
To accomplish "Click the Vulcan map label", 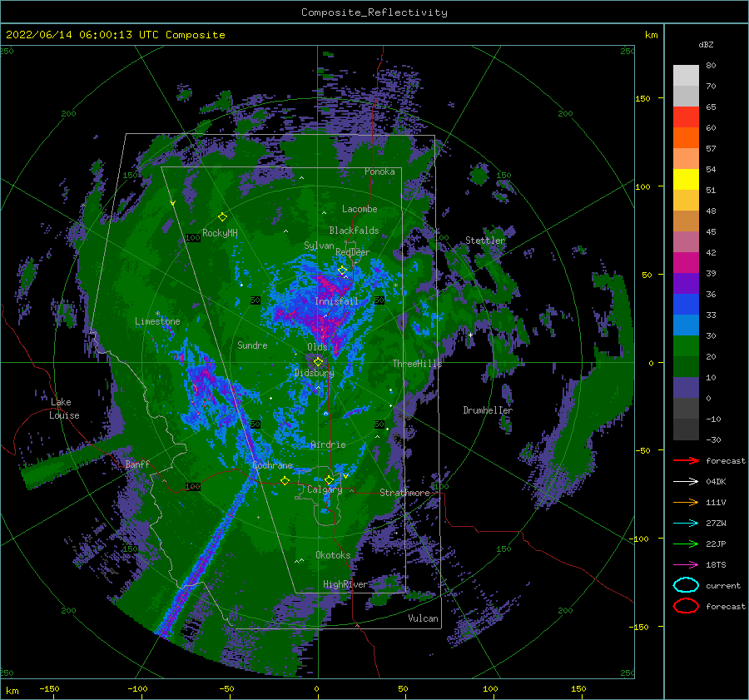I will coord(423,618).
